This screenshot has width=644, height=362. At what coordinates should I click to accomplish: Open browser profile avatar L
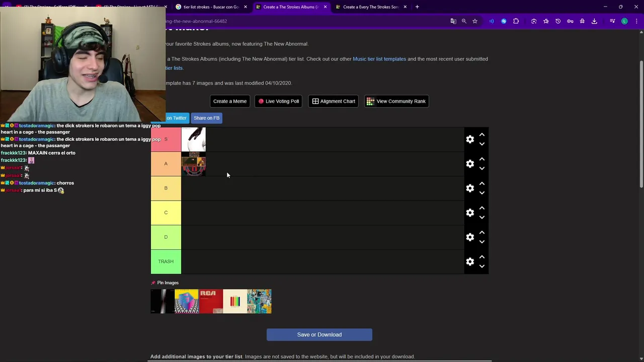pyautogui.click(x=624, y=21)
